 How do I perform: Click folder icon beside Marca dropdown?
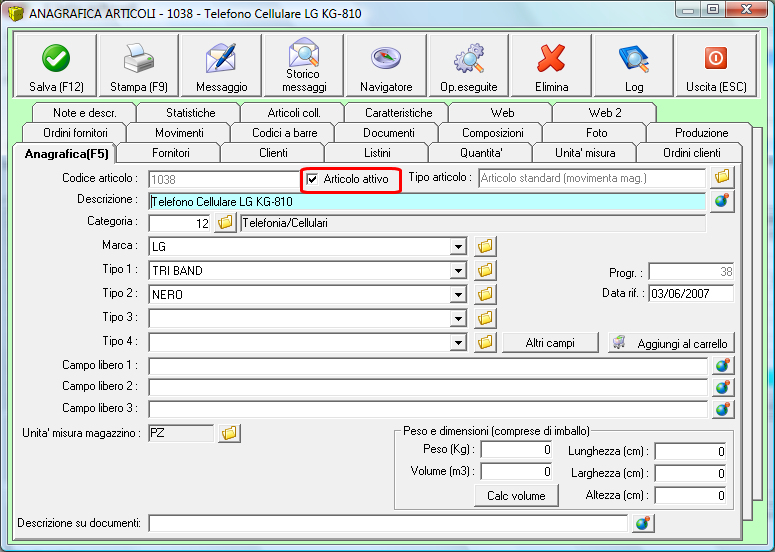point(485,246)
